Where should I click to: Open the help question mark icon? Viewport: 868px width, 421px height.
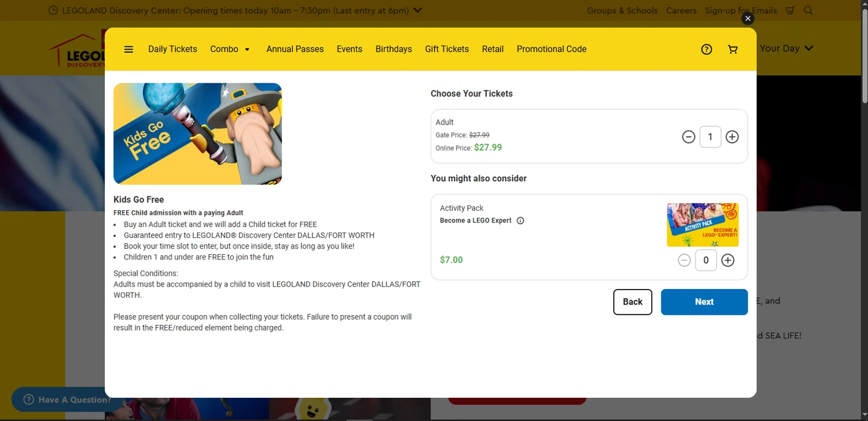click(x=706, y=49)
